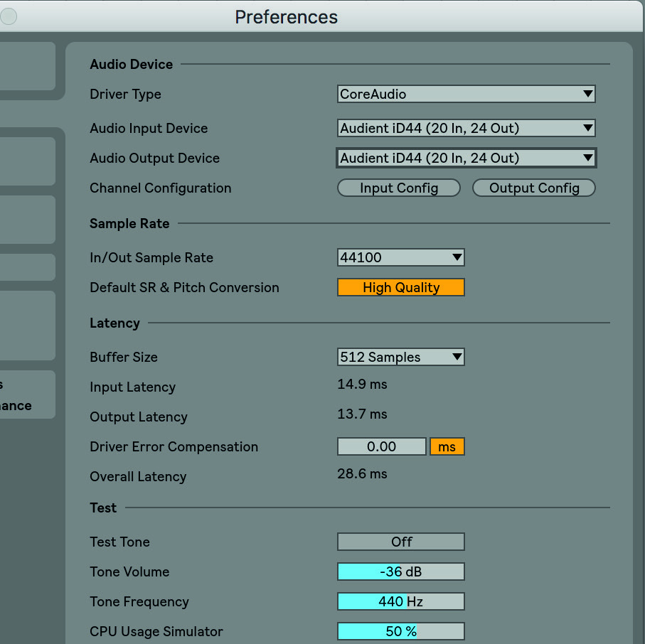Click the CPU Usage Simulator label
The image size is (645, 644).
(x=156, y=632)
